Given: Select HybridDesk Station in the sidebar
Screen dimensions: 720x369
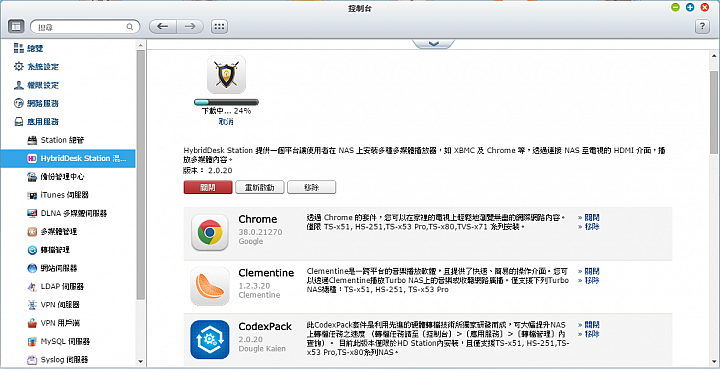Looking at the screenshot, I should [68, 158].
